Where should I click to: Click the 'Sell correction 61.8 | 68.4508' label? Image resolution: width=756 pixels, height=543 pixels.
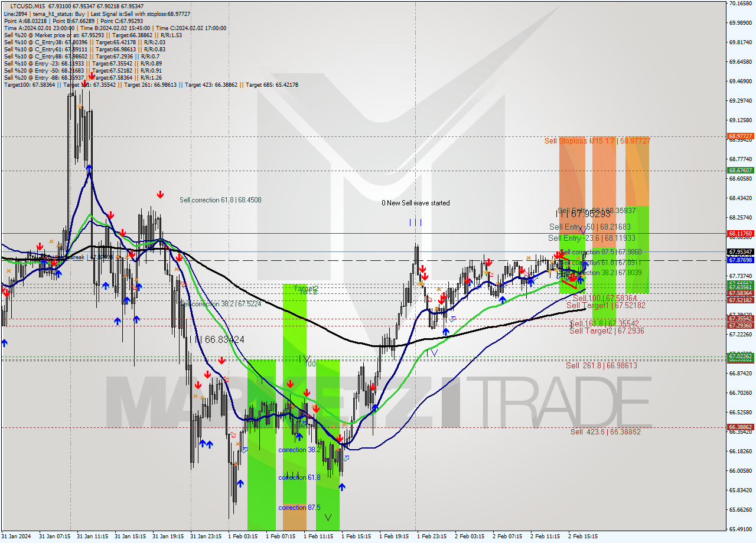click(x=220, y=200)
